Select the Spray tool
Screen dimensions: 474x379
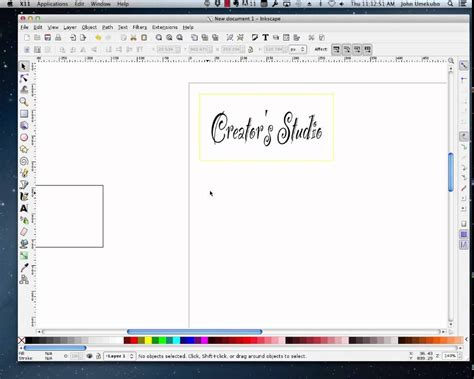pyautogui.click(x=24, y=220)
